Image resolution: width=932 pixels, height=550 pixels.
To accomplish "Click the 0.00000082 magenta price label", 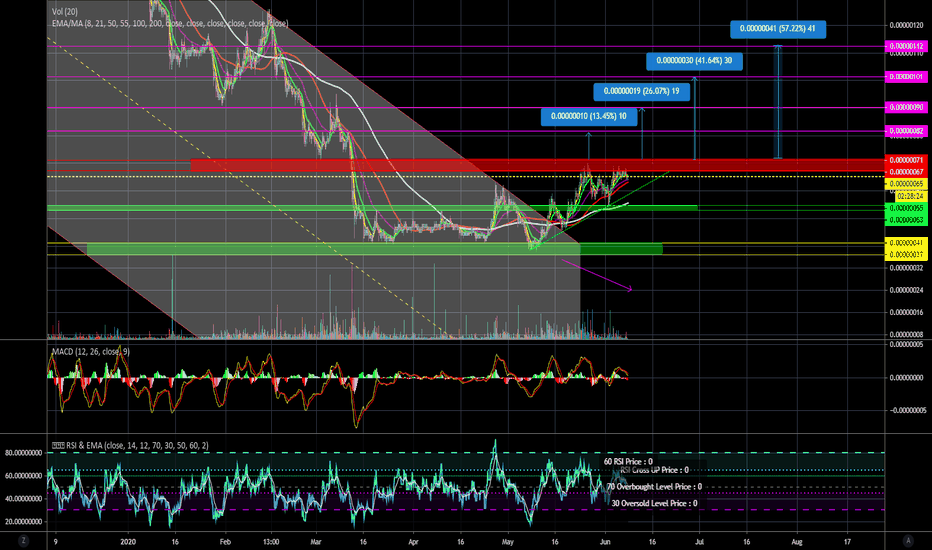I will 906,131.
